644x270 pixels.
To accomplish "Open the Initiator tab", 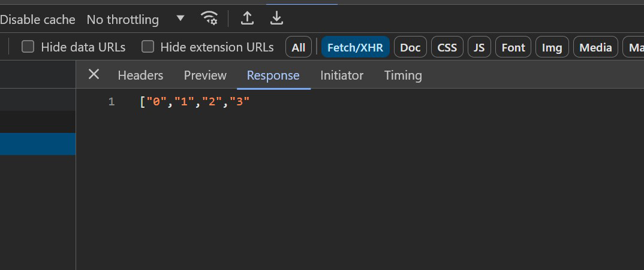I will click(x=342, y=75).
